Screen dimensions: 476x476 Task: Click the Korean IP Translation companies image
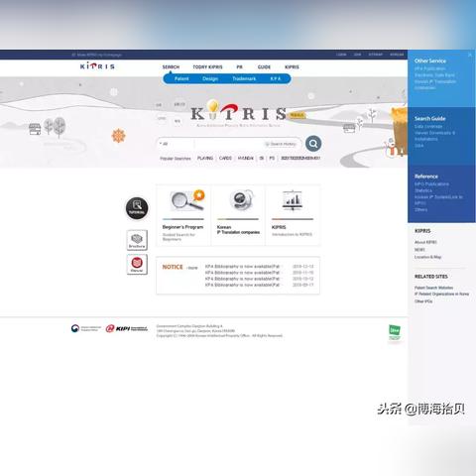click(242, 200)
